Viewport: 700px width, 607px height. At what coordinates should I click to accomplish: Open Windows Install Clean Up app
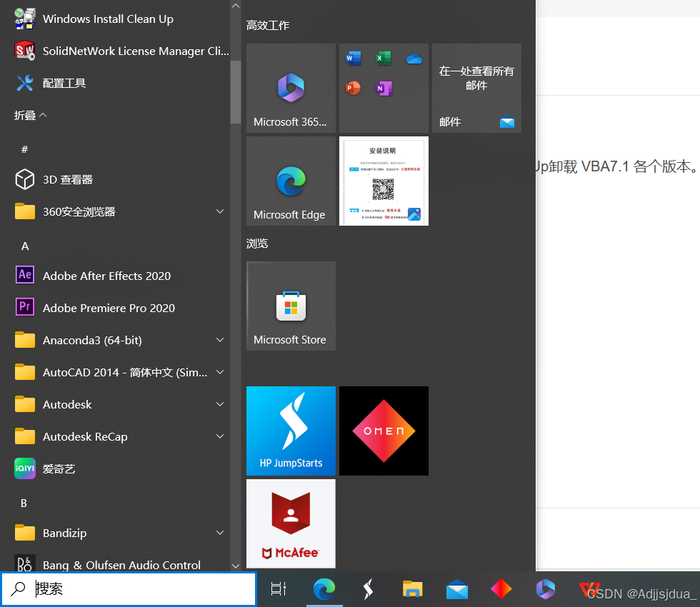click(115, 19)
